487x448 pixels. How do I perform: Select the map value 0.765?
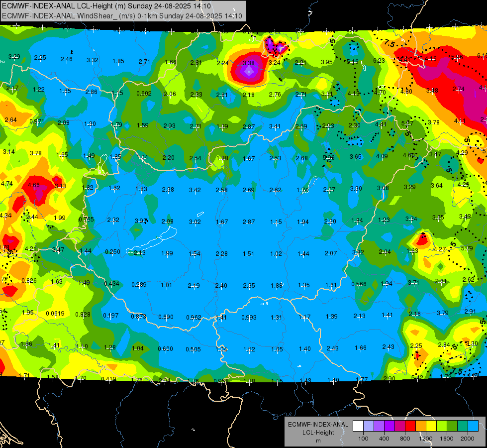[x=86, y=219]
